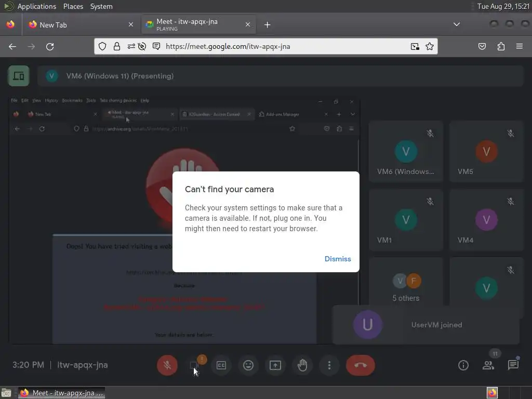Open the site permissions icon in URL bar

tap(131, 46)
